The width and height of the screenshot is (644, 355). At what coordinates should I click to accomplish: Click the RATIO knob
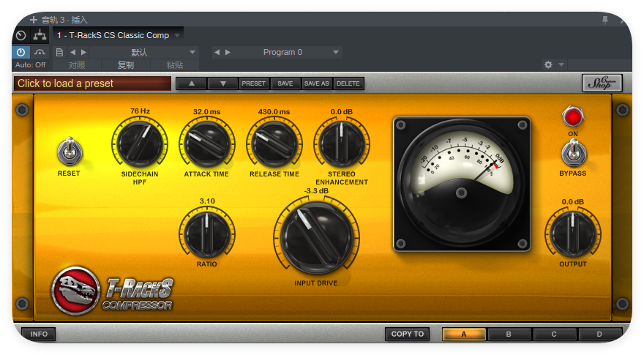(x=206, y=233)
